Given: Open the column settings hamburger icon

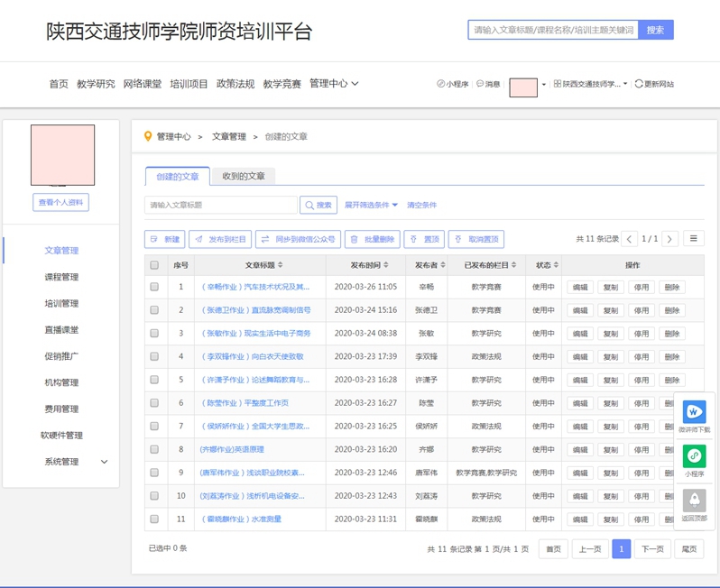Looking at the screenshot, I should point(693,239).
